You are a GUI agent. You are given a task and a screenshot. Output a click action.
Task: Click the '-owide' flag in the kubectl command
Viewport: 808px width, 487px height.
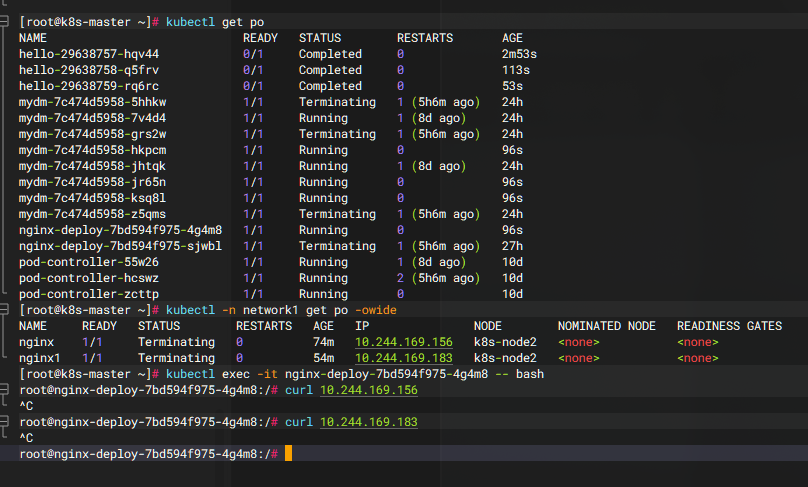pos(376,310)
